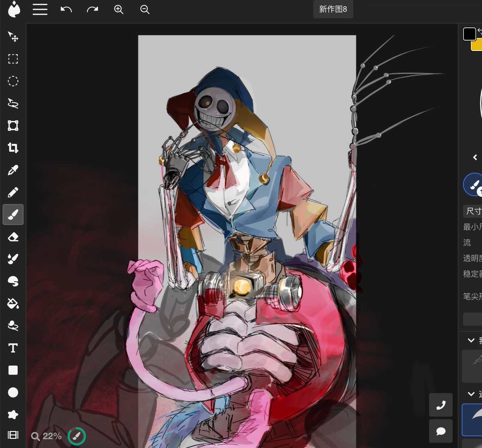Click the 透明度 opacity label
Screen dimensions: 482x448
pos(472,258)
